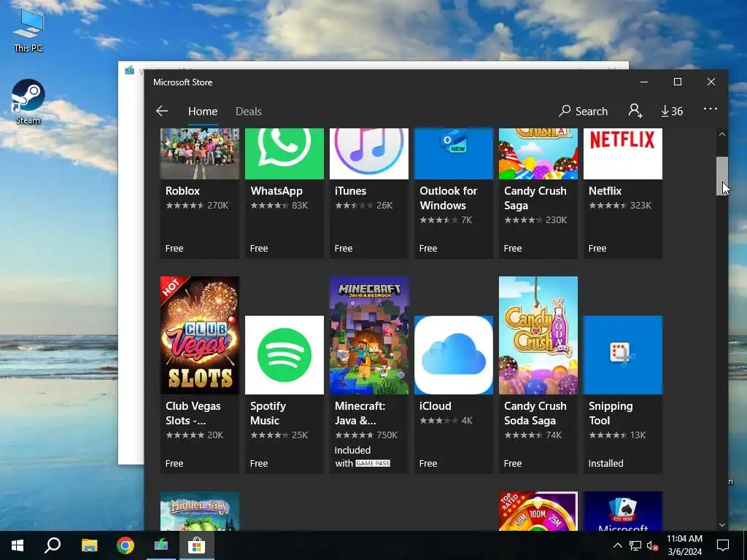Click the Candy Crush Soda Saga title
Screen dimensions: 747x560
tap(535, 413)
